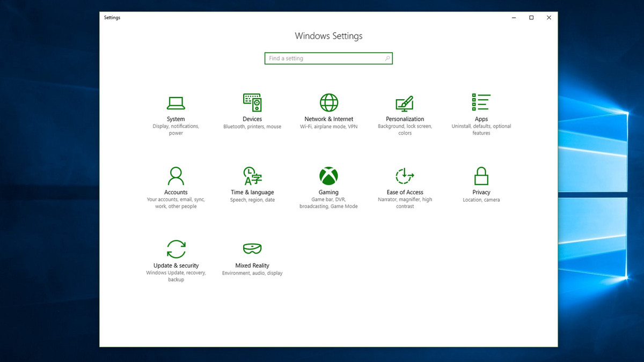The height and width of the screenshot is (362, 644).
Task: Click the Windows Settings heading
Action: pos(328,35)
